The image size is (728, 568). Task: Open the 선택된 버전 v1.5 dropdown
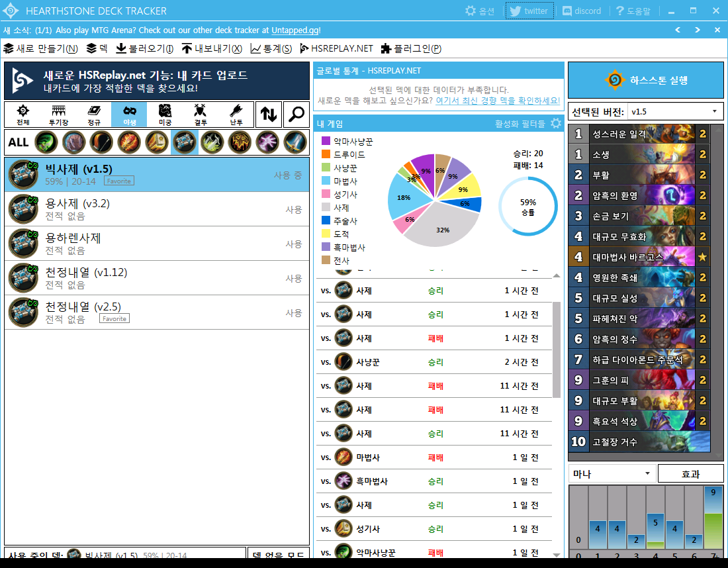pos(675,111)
